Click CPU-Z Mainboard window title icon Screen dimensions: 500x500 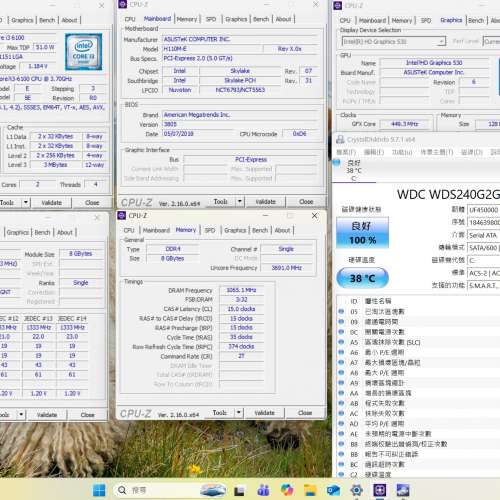pyautogui.click(x=123, y=4)
